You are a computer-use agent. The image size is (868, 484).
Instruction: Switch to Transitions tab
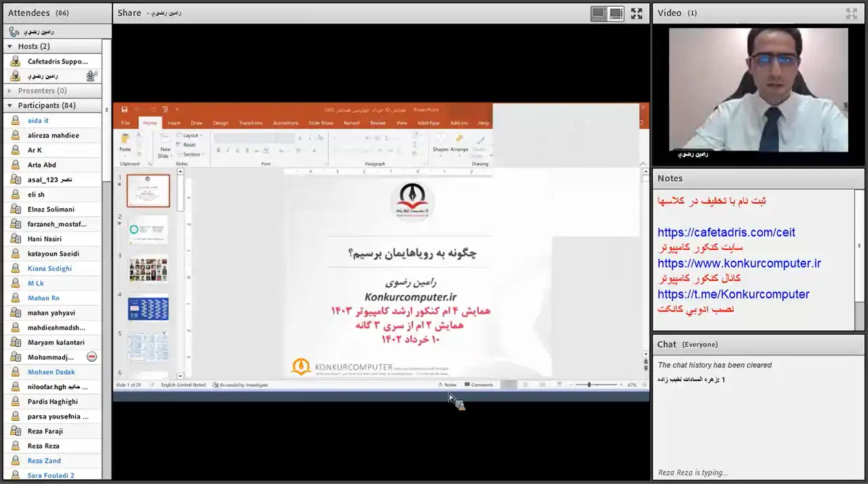251,123
